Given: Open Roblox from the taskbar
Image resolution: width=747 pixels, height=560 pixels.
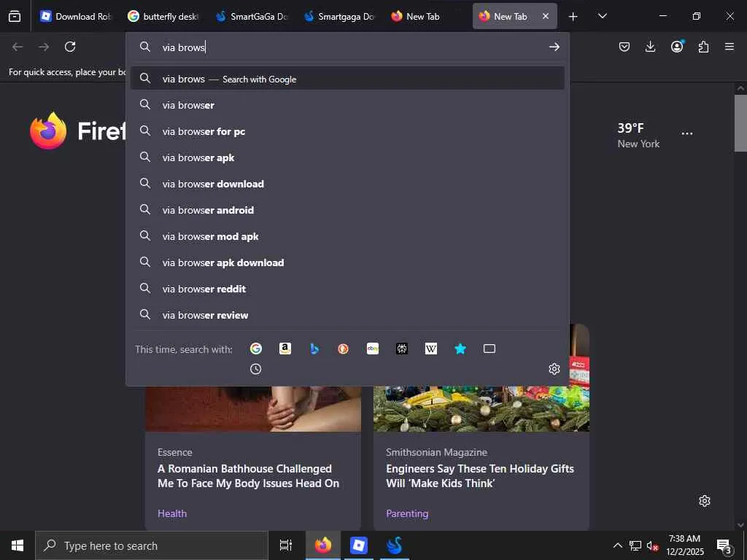Looking at the screenshot, I should pyautogui.click(x=359, y=545).
